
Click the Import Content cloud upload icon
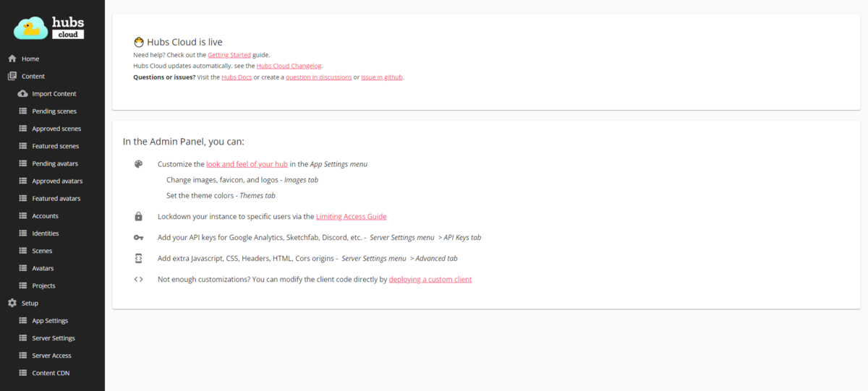22,94
